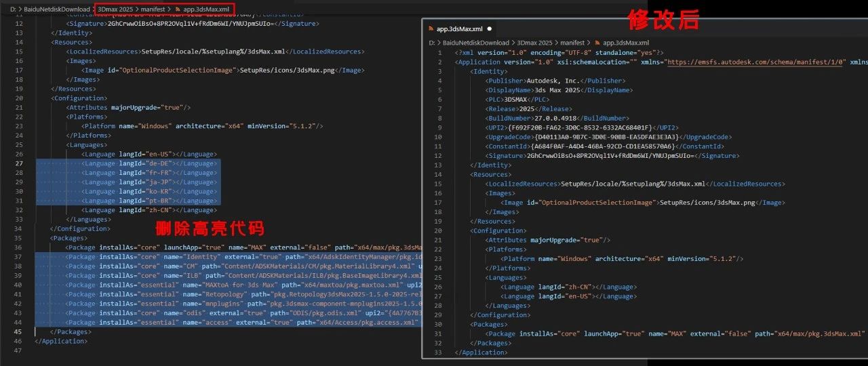Screen dimensions: 868x366
Task: Open the 3Dmax 2025 breadcrumb in the right editor
Action: tap(535, 43)
